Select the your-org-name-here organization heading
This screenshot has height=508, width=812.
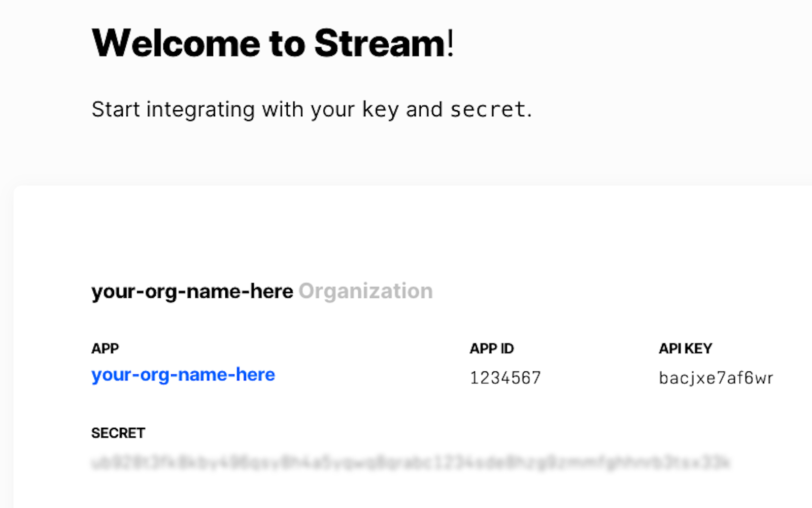tap(192, 291)
